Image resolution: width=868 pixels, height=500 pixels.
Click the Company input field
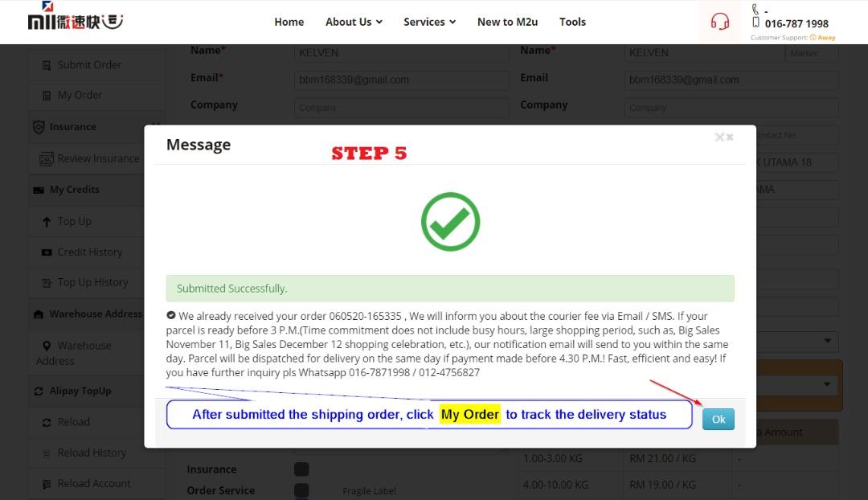click(401, 106)
